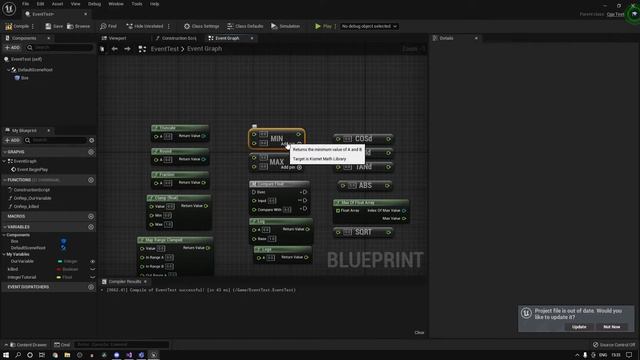
Task: Collapse the Functions section
Action: click(4, 180)
